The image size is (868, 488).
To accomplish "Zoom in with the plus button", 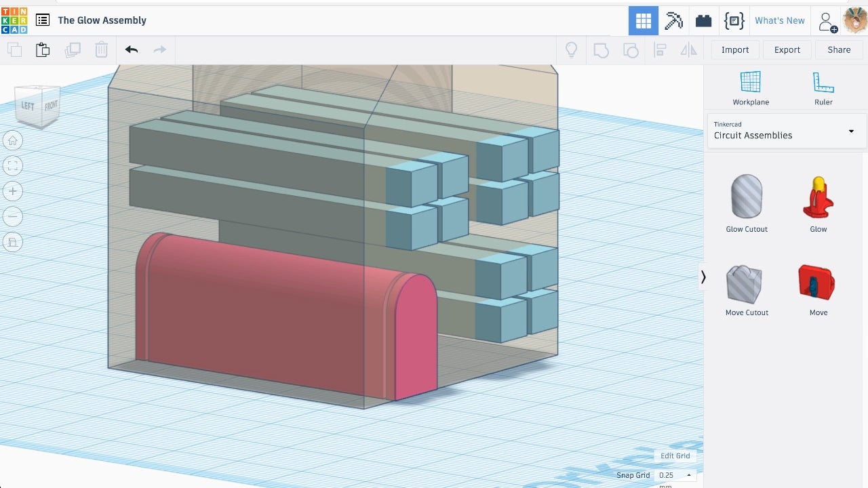I will tap(13, 191).
